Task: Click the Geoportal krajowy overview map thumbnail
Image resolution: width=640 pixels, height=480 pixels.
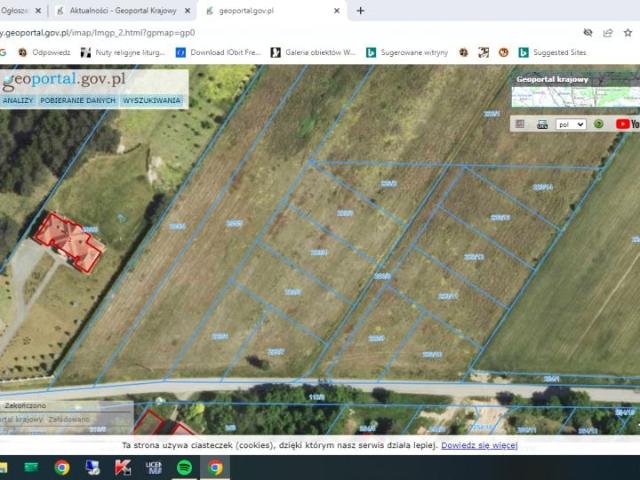Action: coord(576,97)
